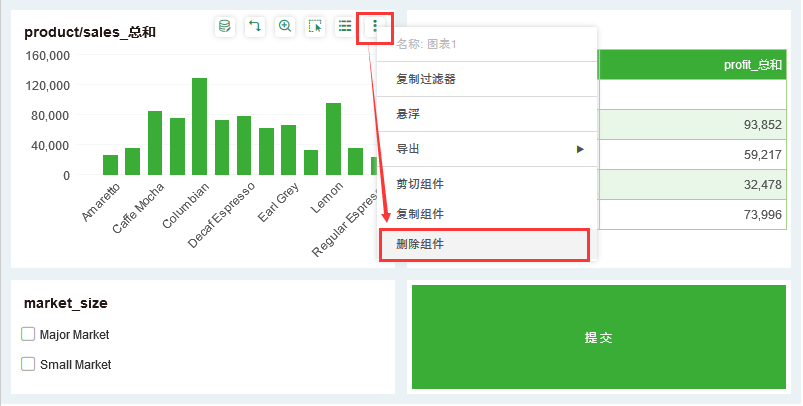Click the swap axes arrows icon
803x406 pixels.
[255, 27]
